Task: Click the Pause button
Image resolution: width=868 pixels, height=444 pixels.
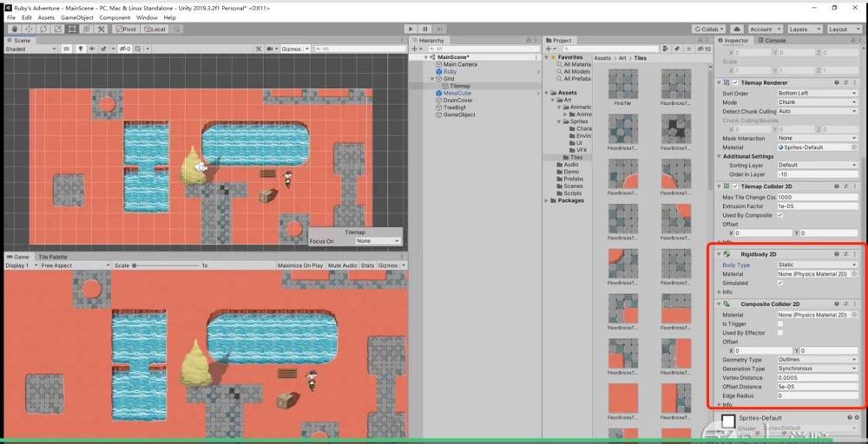Action: point(425,29)
